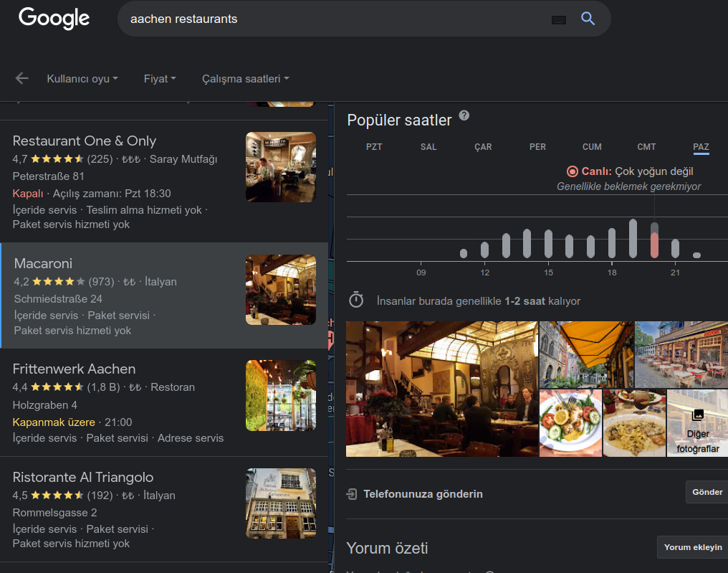Select the ÇAR day tab
The image size is (728, 573).
483,147
